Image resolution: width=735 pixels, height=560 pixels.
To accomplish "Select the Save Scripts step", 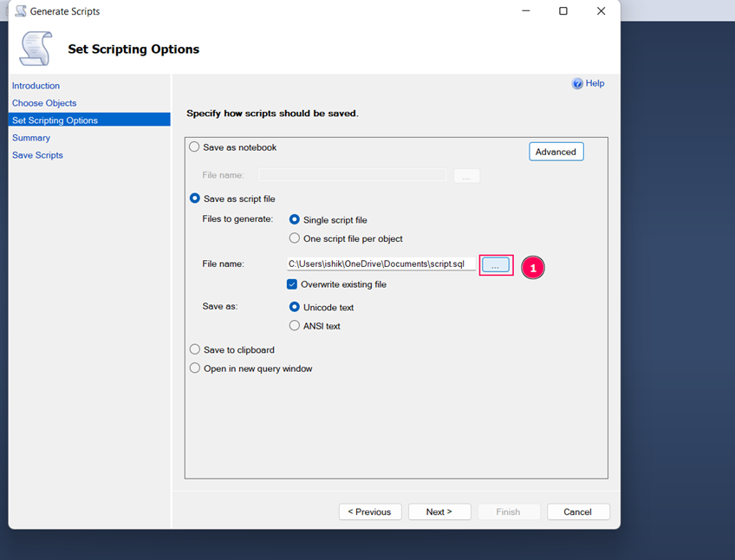I will [x=36, y=154].
